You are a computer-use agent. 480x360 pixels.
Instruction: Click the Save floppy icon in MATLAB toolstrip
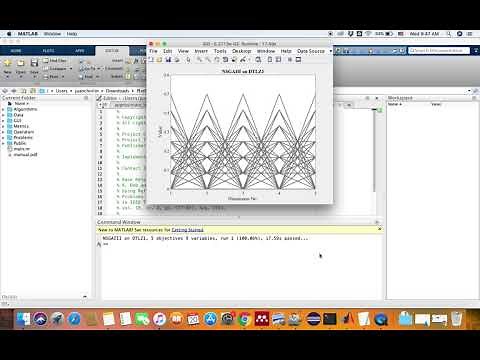pyautogui.click(x=34, y=63)
